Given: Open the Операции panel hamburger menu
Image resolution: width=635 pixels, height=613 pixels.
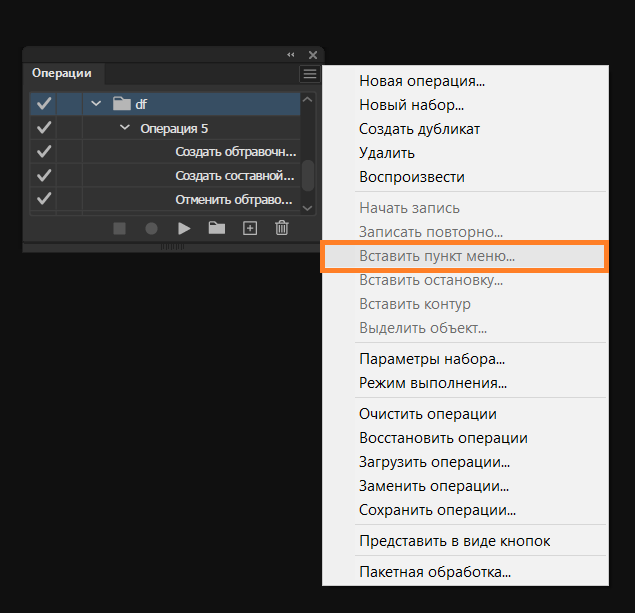Looking at the screenshot, I should coord(310,74).
